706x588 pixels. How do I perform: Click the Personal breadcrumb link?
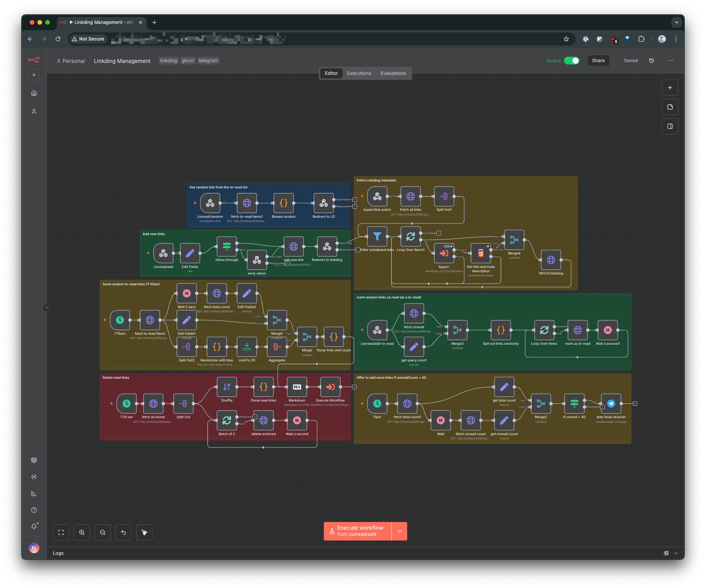[73, 61]
